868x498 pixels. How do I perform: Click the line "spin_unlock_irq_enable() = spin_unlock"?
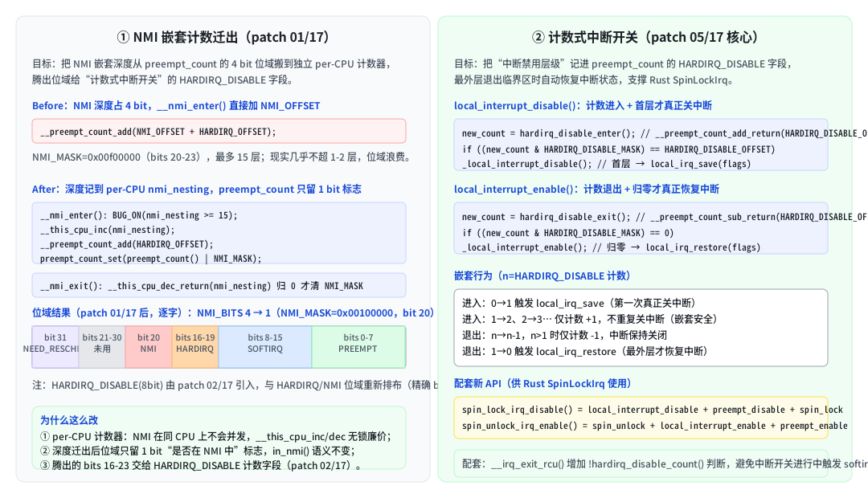pos(655,426)
